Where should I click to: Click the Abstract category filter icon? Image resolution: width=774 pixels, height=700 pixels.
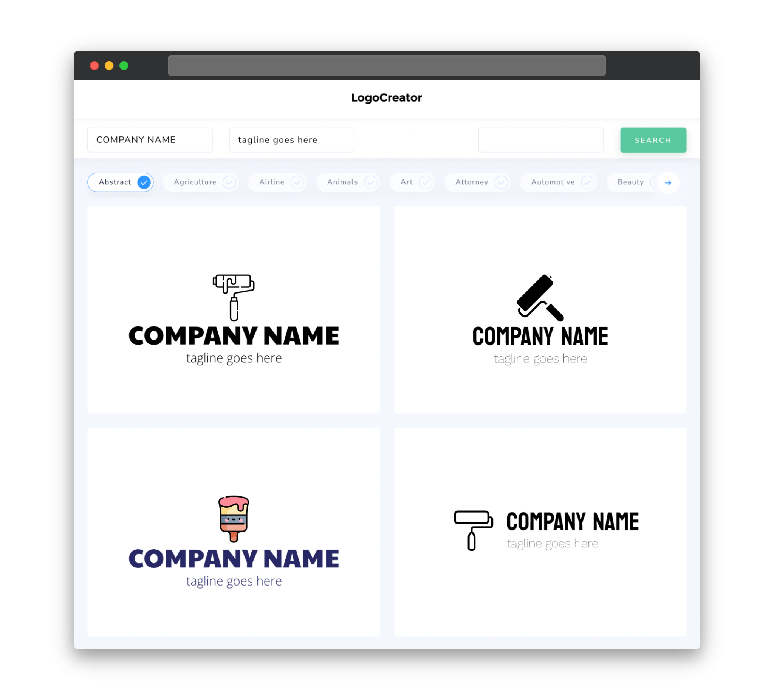coord(144,182)
